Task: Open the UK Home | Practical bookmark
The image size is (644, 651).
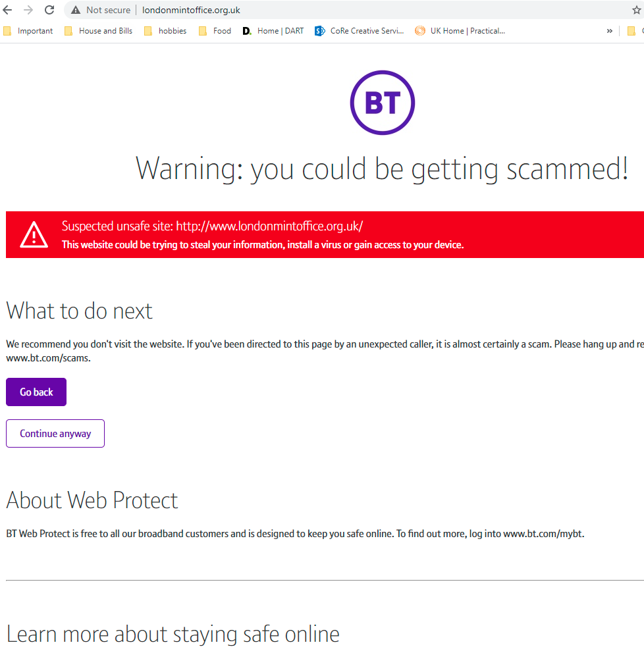Action: tap(460, 31)
